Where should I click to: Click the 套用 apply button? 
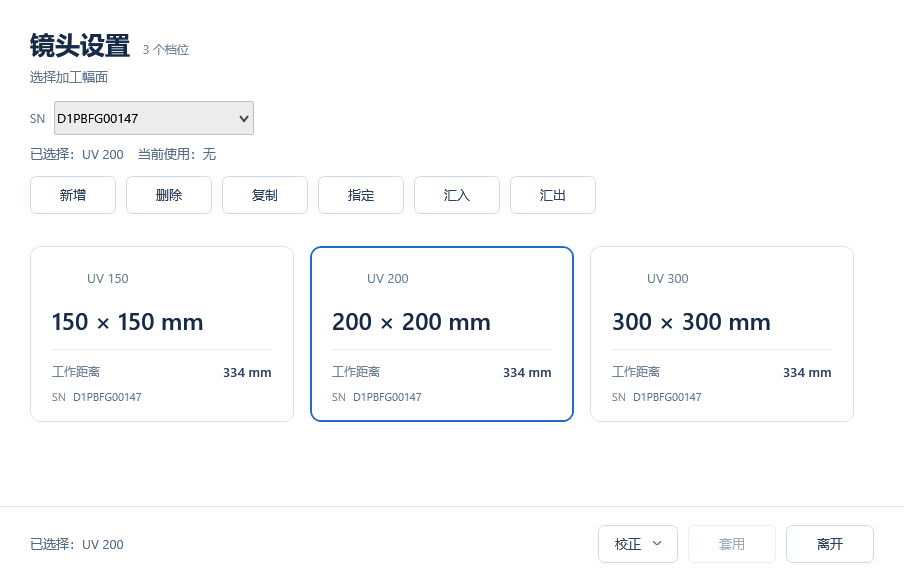click(732, 544)
